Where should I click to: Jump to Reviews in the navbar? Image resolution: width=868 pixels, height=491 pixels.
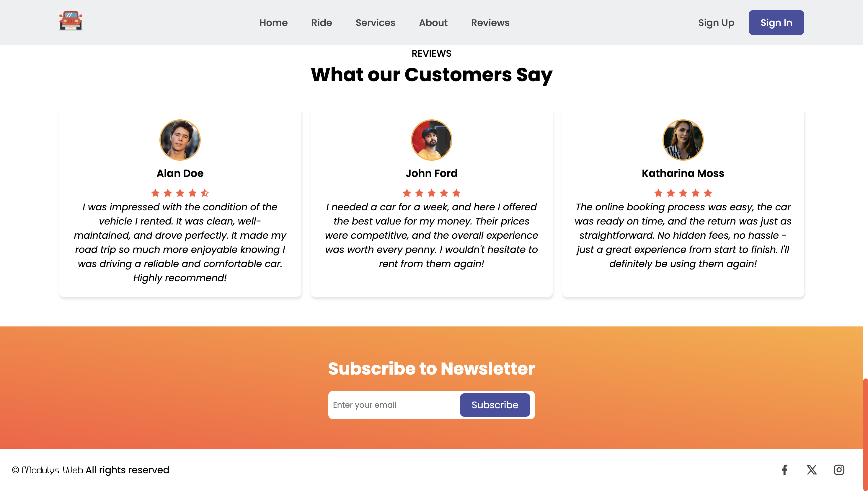(490, 22)
